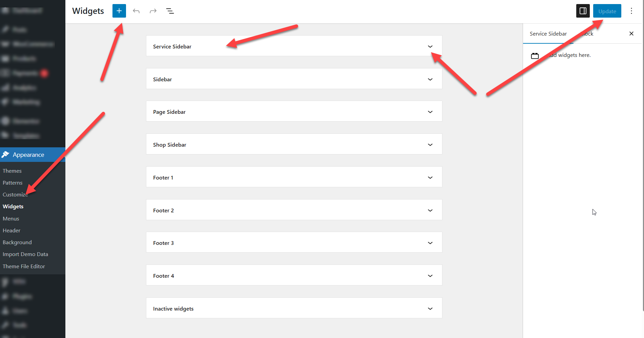The width and height of the screenshot is (644, 338).
Task: Click the blue add block plus button
Action: (x=119, y=11)
